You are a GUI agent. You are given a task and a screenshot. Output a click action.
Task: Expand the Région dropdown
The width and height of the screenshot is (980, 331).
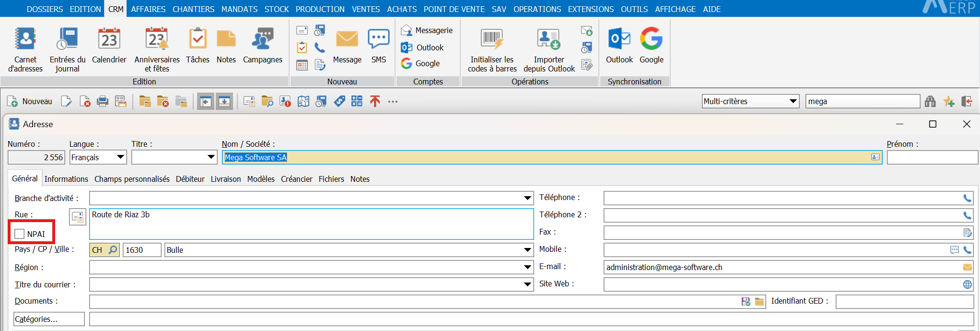pos(527,267)
